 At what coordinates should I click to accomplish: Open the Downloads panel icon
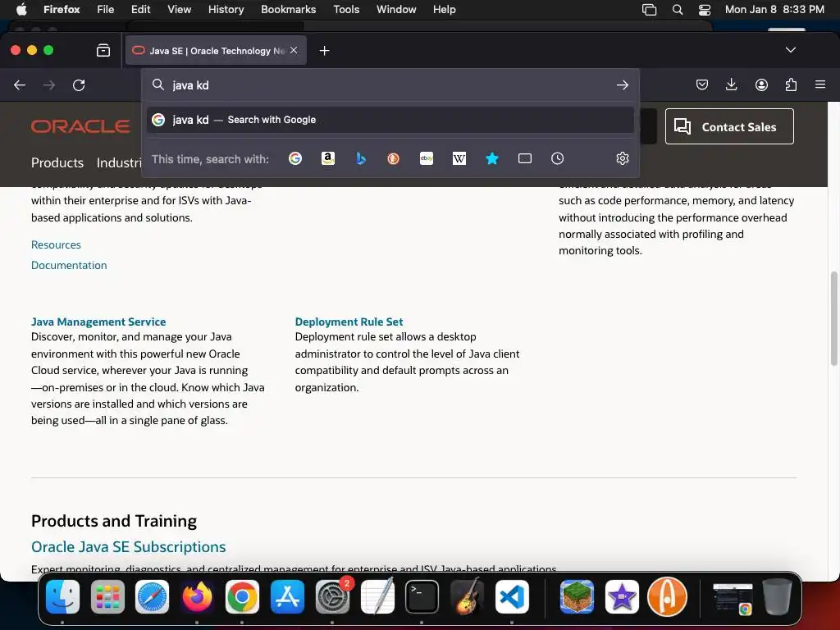click(x=731, y=84)
